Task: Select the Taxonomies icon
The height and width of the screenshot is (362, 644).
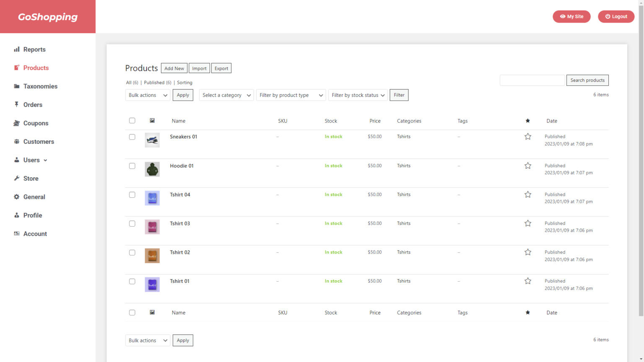Action: (17, 86)
